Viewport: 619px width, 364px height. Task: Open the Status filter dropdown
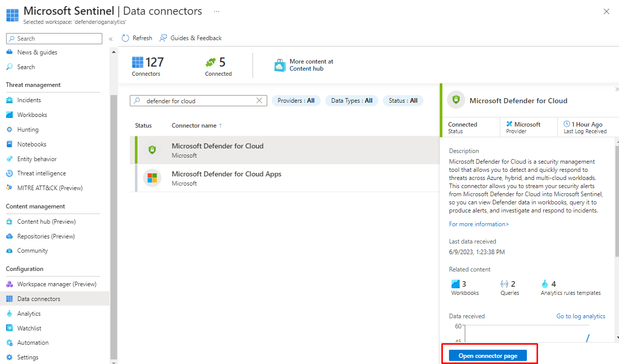pos(403,101)
